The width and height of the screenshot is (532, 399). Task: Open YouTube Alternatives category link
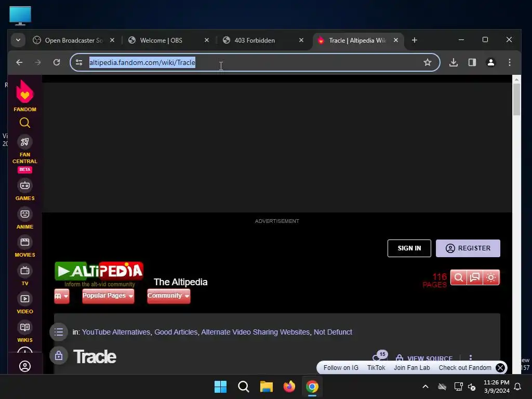click(x=116, y=332)
